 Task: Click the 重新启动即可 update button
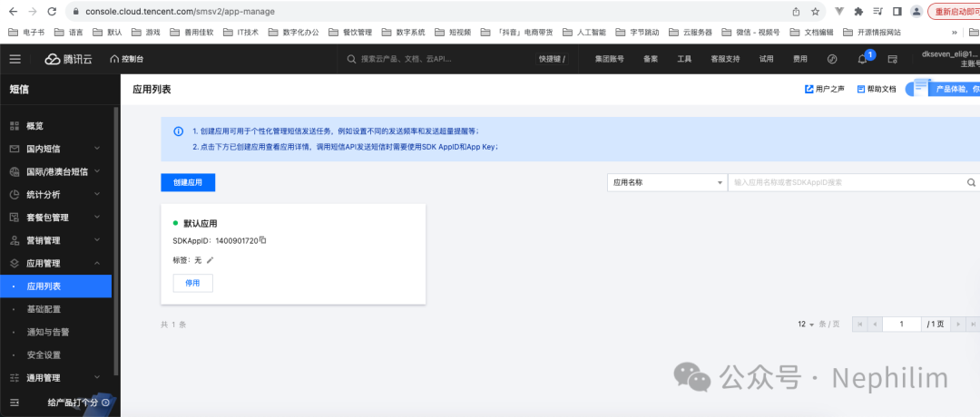954,11
